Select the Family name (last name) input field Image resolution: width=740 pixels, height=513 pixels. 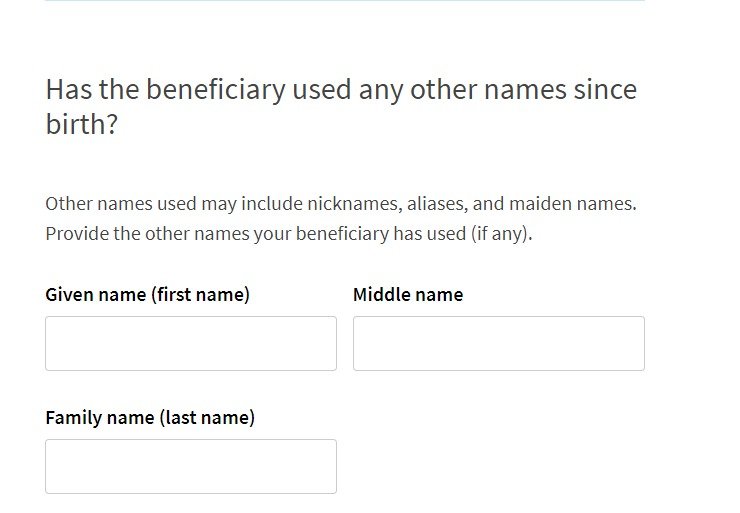(x=191, y=466)
